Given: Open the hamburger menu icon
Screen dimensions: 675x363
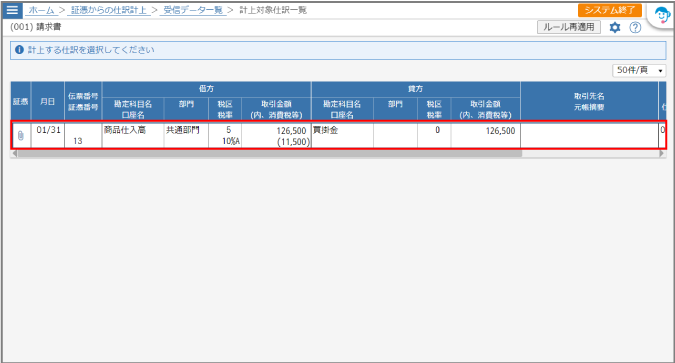Looking at the screenshot, I should point(12,10).
